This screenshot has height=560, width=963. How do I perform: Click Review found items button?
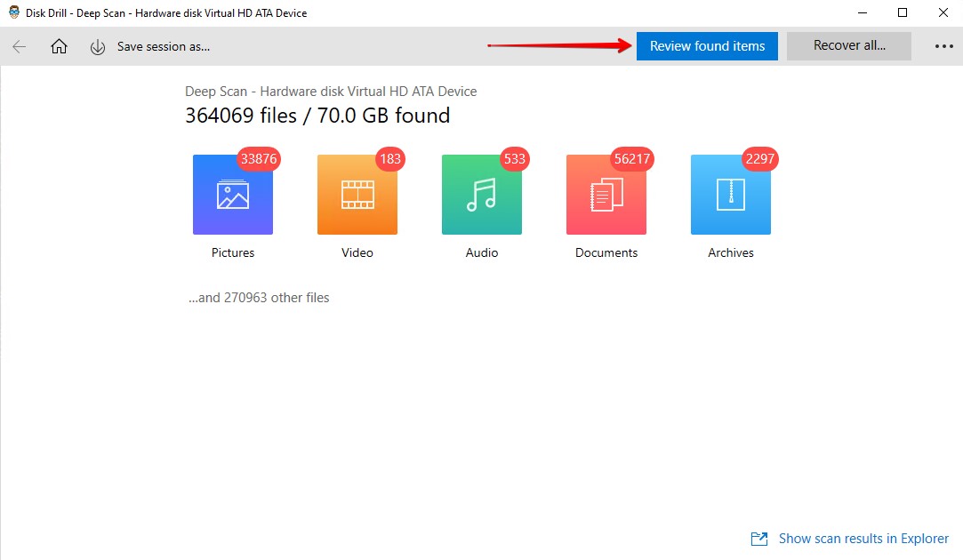(x=707, y=46)
